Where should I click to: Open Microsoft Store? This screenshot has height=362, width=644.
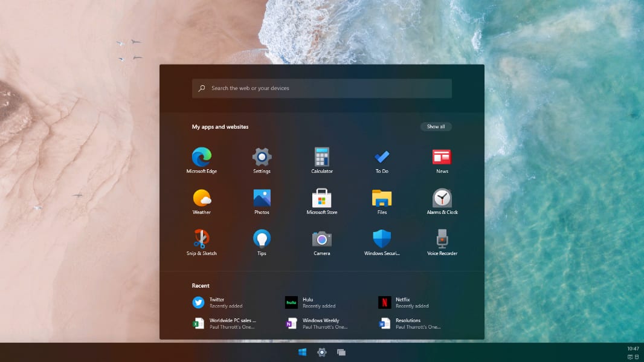pos(321,199)
